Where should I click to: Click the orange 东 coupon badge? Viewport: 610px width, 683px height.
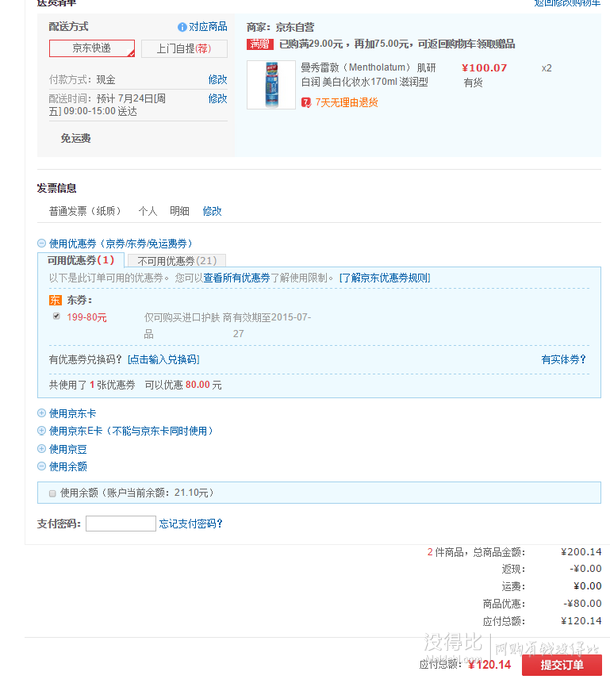pos(55,300)
